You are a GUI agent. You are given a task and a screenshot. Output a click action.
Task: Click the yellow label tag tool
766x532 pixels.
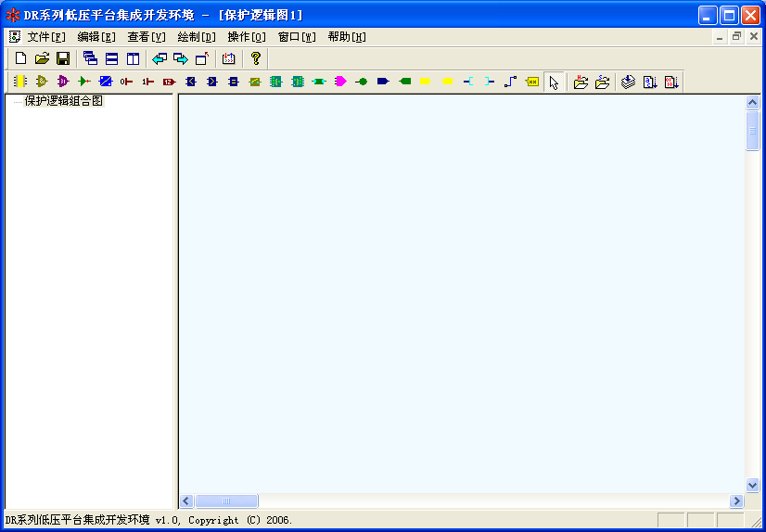tap(532, 82)
